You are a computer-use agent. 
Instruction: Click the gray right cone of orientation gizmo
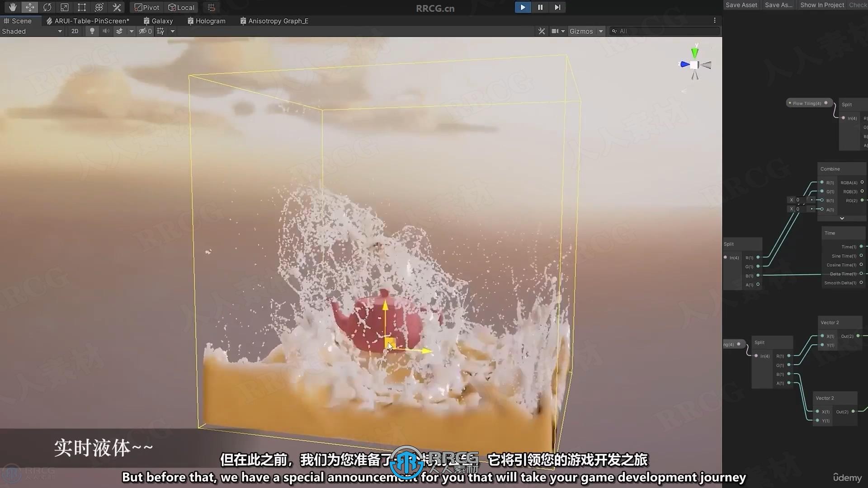coord(705,66)
